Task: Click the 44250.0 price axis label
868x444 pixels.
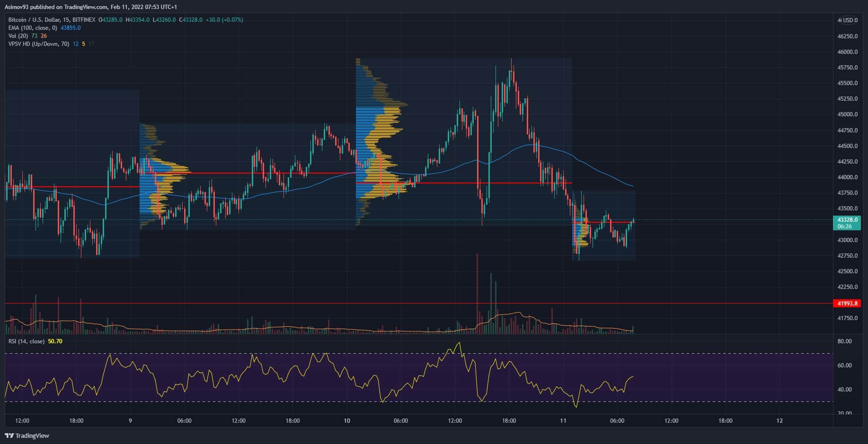Action: pos(847,162)
